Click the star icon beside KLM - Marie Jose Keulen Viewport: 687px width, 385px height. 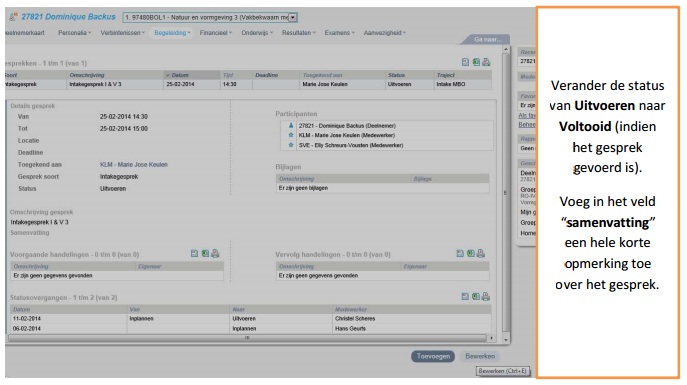tap(290, 135)
